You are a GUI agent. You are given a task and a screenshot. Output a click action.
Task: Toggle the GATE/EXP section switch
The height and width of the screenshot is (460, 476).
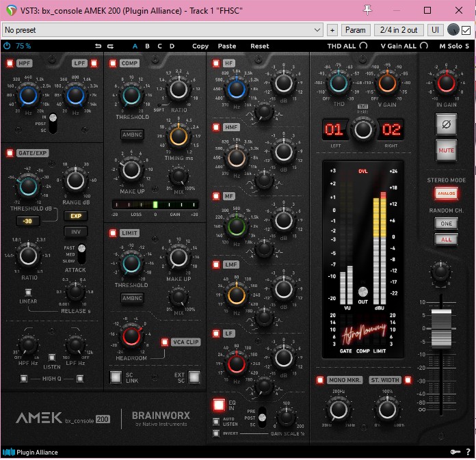click(10, 153)
